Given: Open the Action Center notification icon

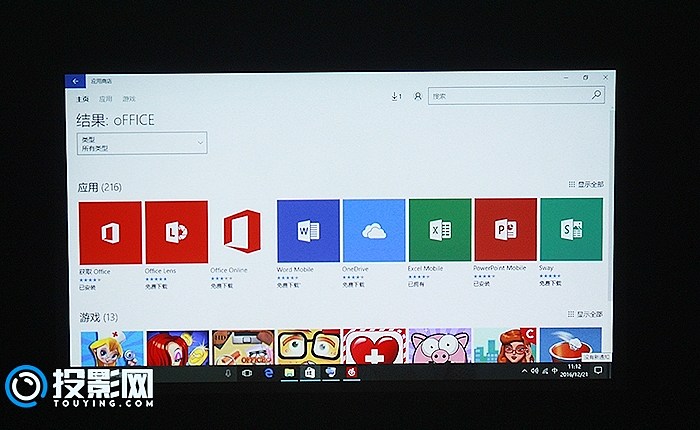Looking at the screenshot, I should point(598,370).
